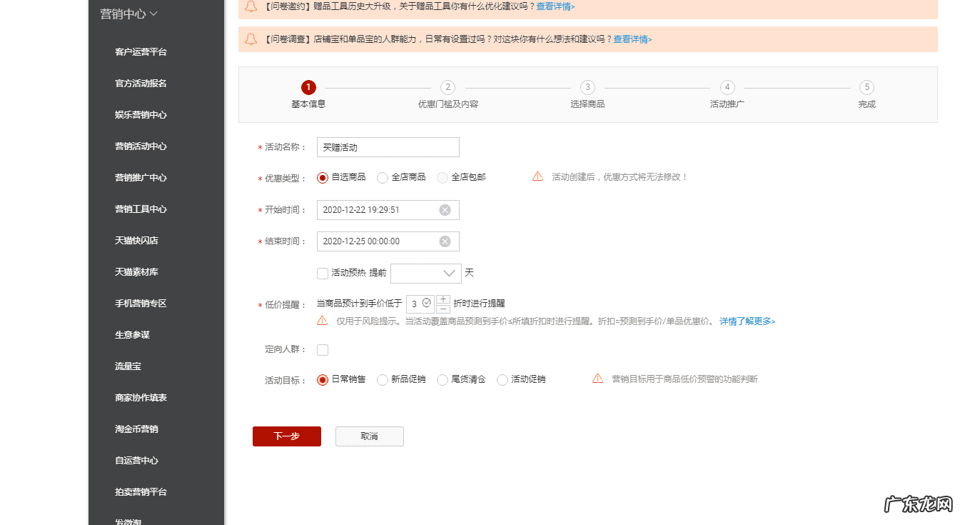This screenshot has width=980, height=525.
Task: Click the warning icon in the 低价提醒 risk tip
Action: point(321,320)
